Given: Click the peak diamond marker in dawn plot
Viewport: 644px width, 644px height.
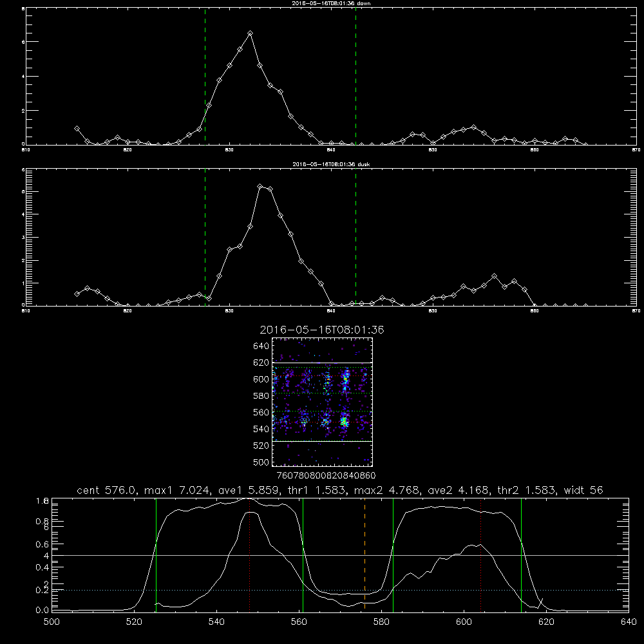Looking at the screenshot, I should pos(250,33).
